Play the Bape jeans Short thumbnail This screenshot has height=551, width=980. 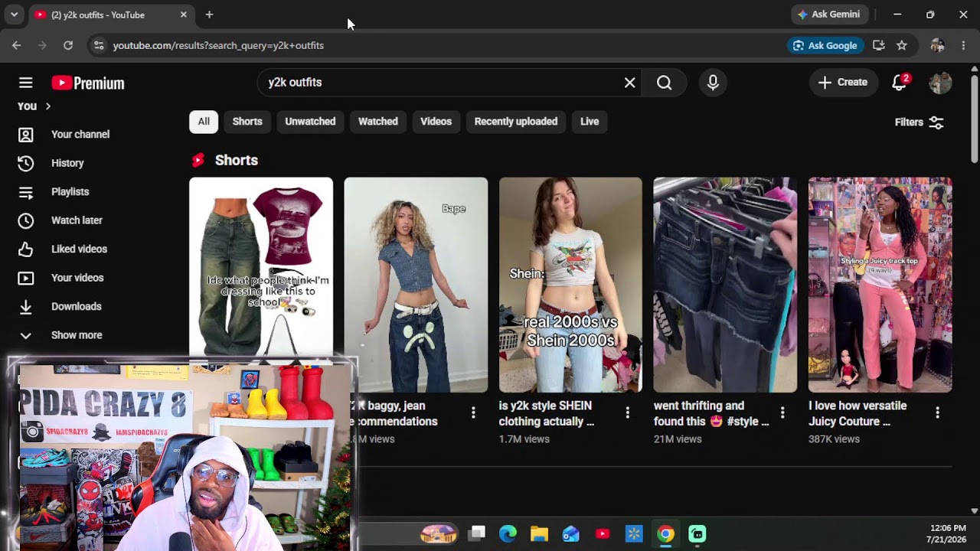416,285
